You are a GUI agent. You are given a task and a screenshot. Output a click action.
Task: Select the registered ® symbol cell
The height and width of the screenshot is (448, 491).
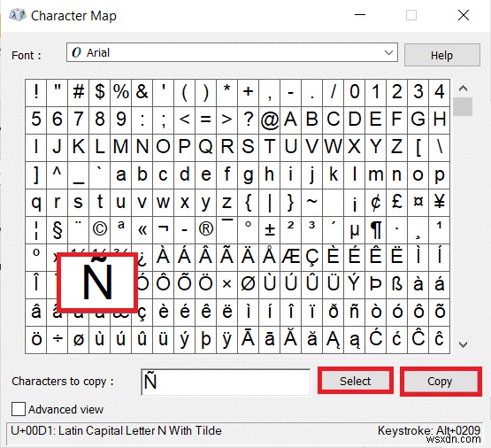(x=206, y=230)
